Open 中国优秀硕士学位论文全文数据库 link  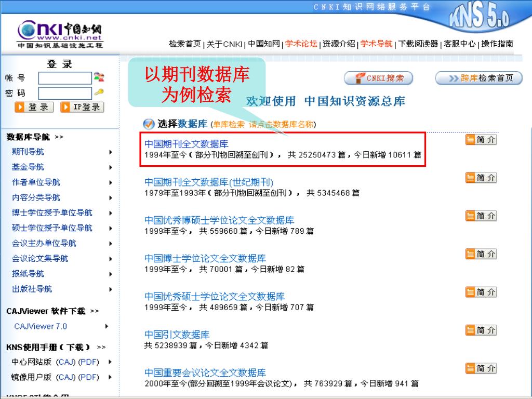(215, 297)
